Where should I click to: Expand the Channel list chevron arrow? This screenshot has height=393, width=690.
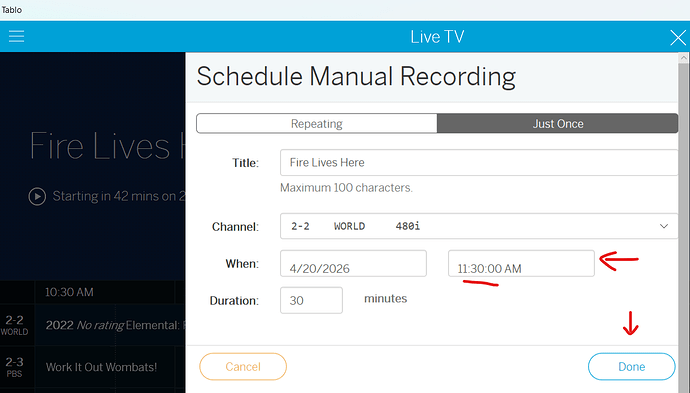tap(664, 226)
